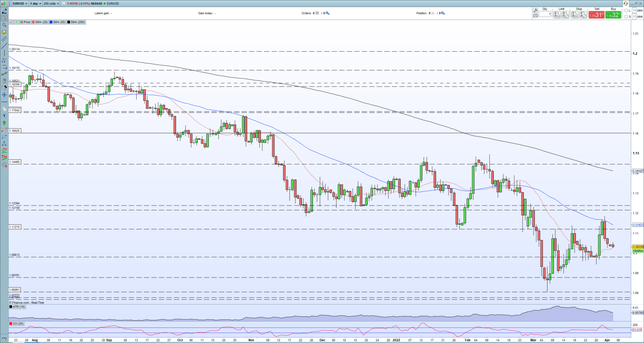
Task: Click the 1.18356 price line label
Action: tap(14, 85)
